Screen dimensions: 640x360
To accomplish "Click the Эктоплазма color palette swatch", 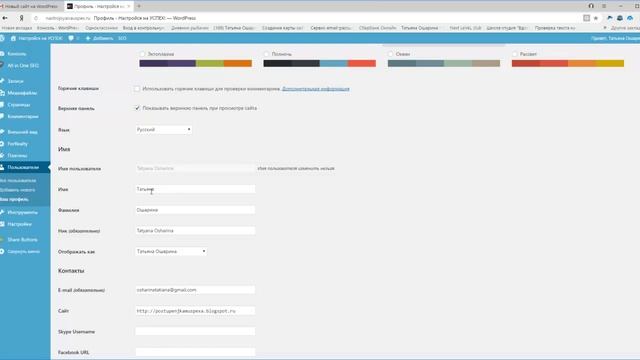I will coord(196,63).
